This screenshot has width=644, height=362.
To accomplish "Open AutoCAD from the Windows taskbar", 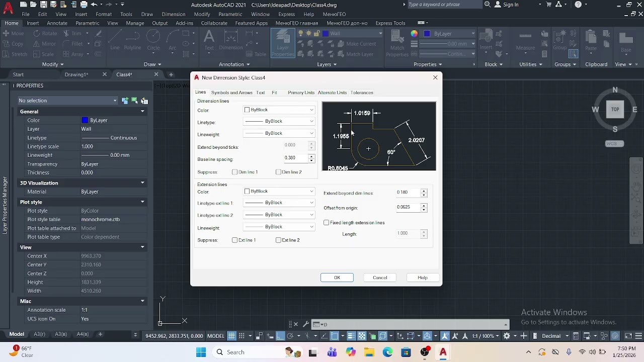I will coord(443,352).
